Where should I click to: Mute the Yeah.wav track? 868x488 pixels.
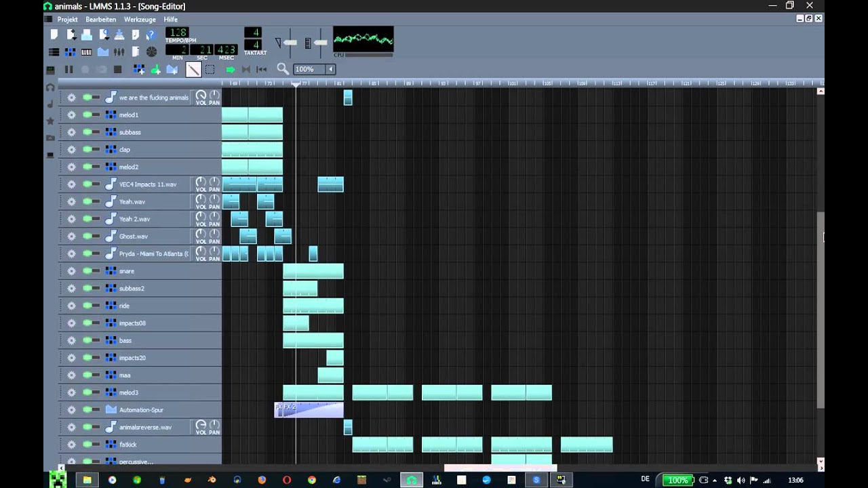[x=87, y=201]
